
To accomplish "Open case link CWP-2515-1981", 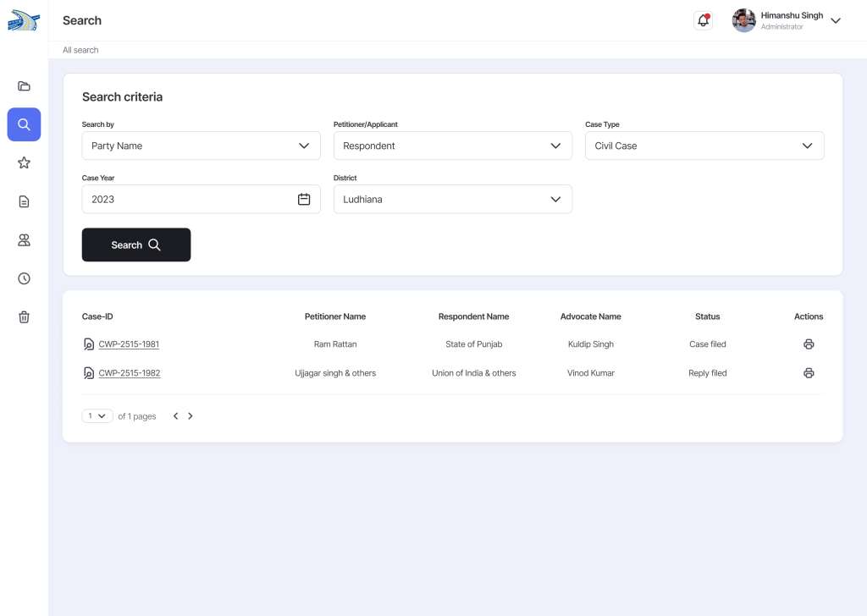I will coord(129,344).
